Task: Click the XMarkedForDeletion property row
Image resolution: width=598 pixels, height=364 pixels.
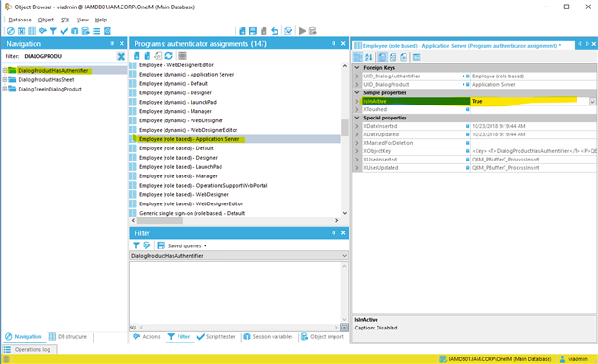Action: pyautogui.click(x=475, y=143)
